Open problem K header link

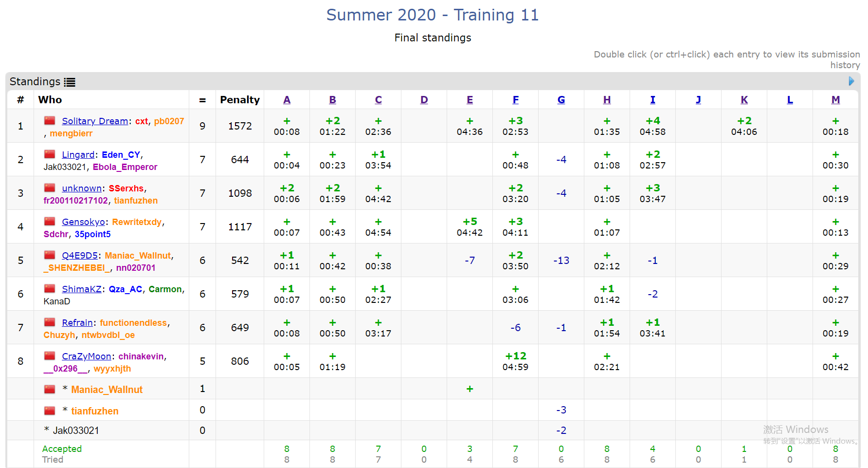[x=744, y=100]
